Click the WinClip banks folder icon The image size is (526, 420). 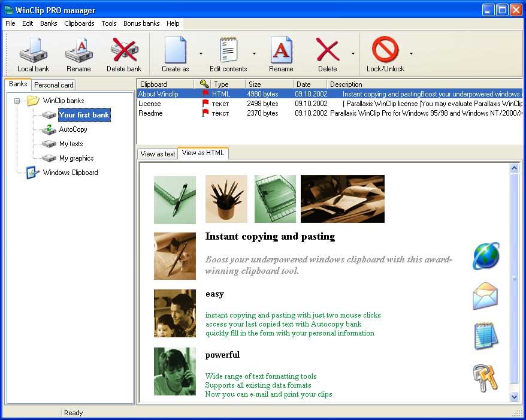[x=33, y=100]
